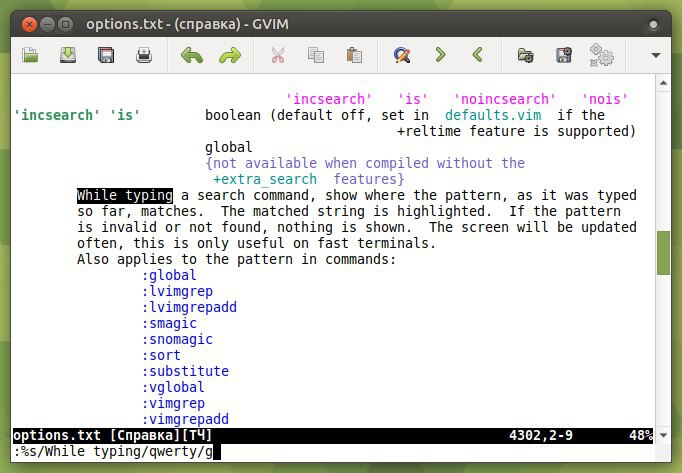
Task: Click the word "global" scope line
Action: tap(229, 147)
